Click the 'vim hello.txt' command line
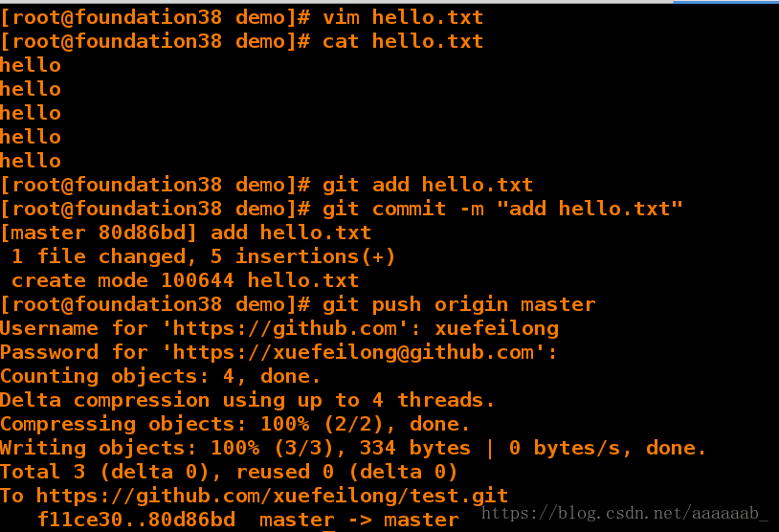The image size is (779, 532). click(241, 18)
